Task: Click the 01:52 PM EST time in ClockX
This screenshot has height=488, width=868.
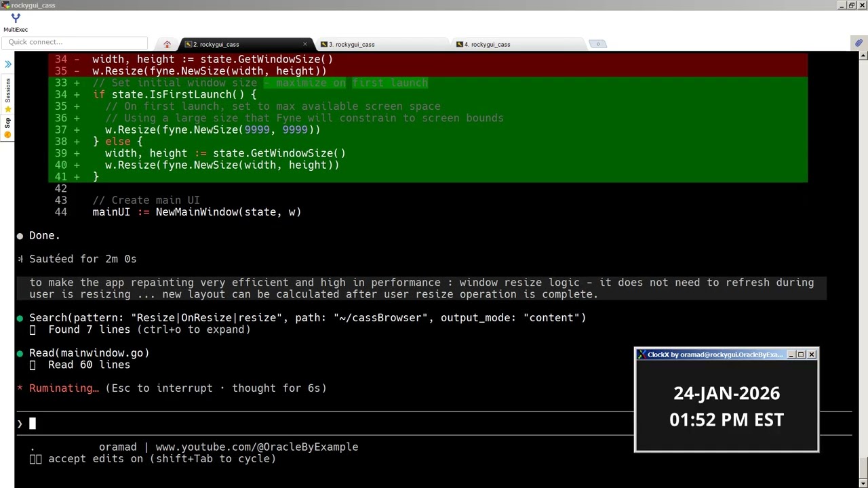Action: (726, 420)
